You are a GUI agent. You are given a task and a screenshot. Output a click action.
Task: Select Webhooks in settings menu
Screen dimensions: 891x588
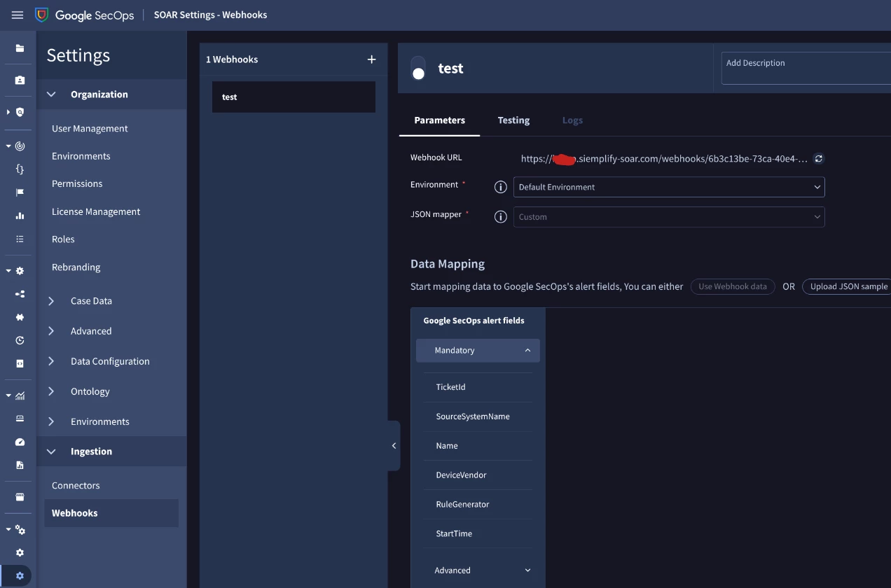[111, 513]
